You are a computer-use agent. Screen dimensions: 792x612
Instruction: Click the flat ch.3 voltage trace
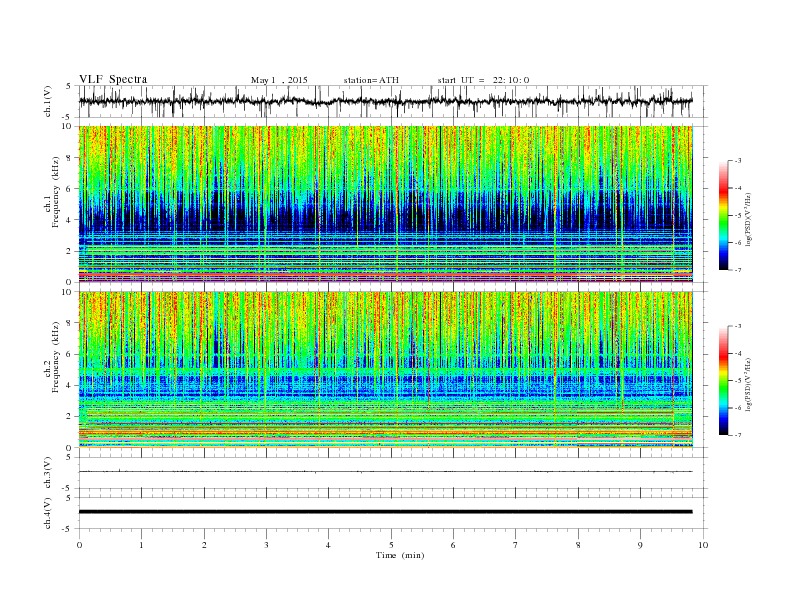click(x=385, y=472)
